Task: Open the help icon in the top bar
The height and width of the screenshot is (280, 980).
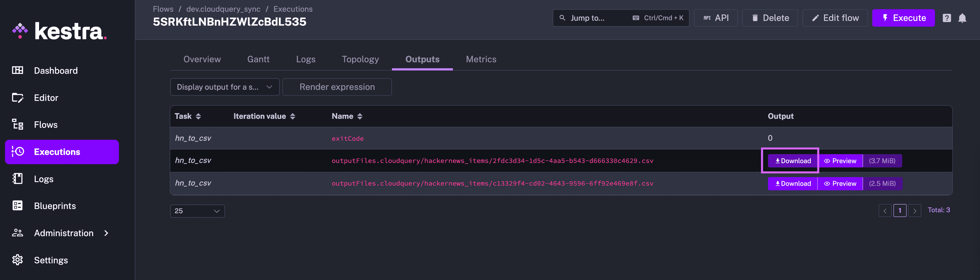Action: point(947,18)
